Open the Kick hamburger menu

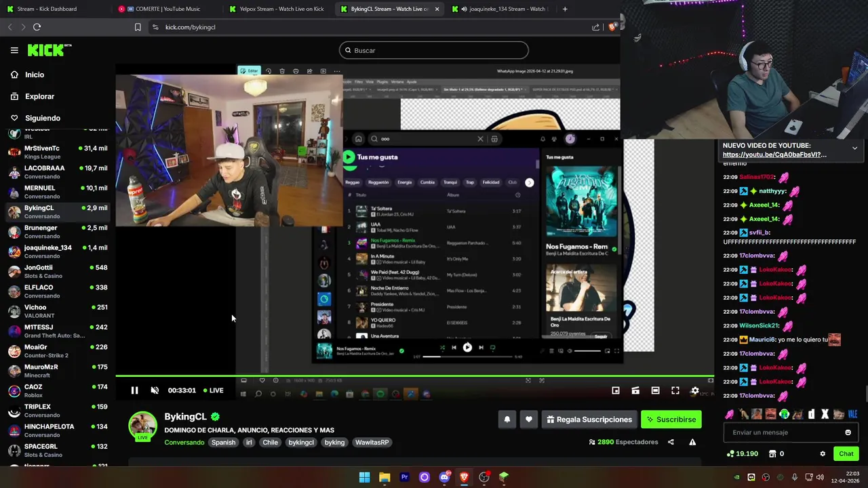14,50
